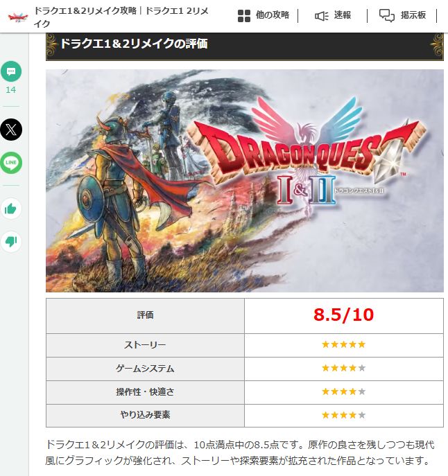The image size is (448, 476).
Task: Click the ドラクエ1&2リメイク攻略 title link
Action: [x=85, y=11]
